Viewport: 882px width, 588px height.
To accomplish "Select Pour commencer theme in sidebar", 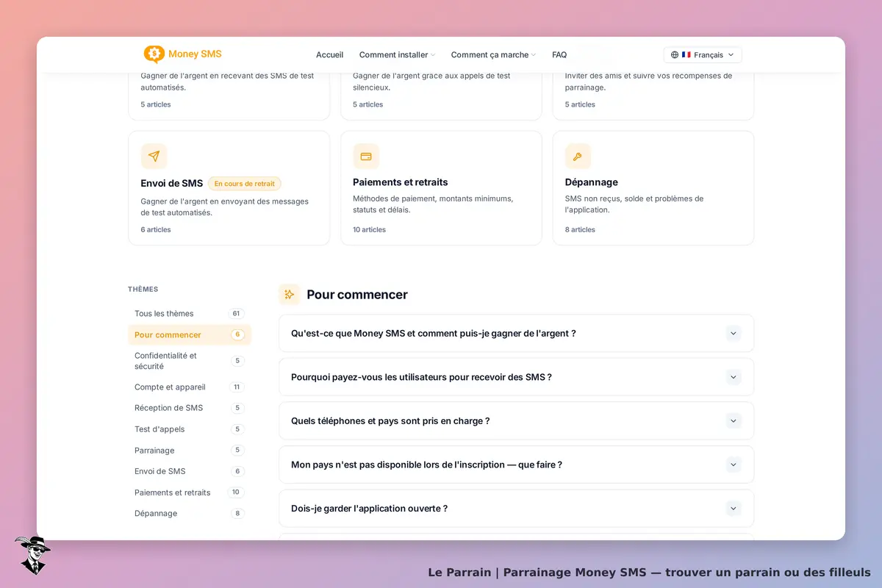I will point(190,334).
